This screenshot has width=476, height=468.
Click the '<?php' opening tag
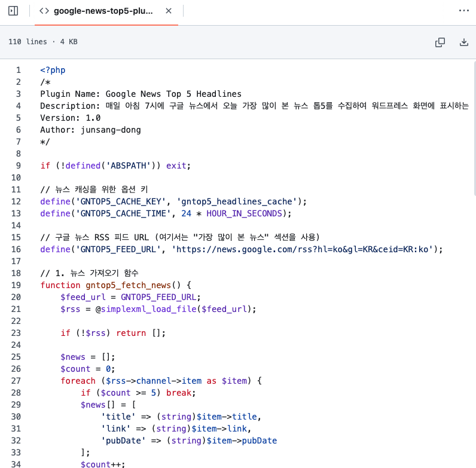tap(53, 70)
